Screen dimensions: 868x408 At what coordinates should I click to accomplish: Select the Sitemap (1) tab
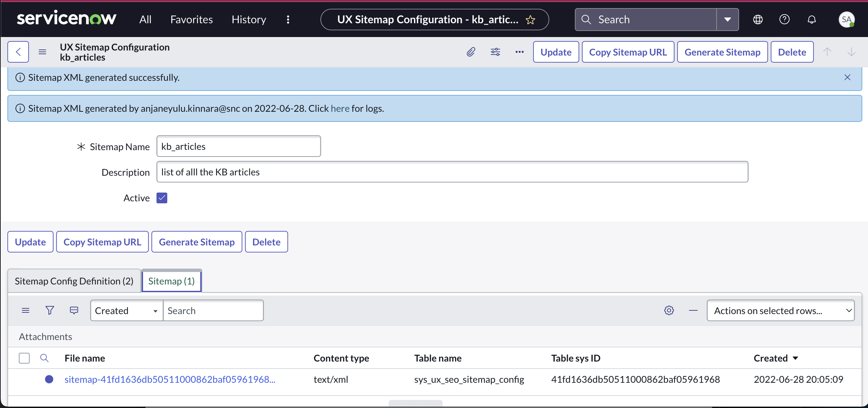172,281
